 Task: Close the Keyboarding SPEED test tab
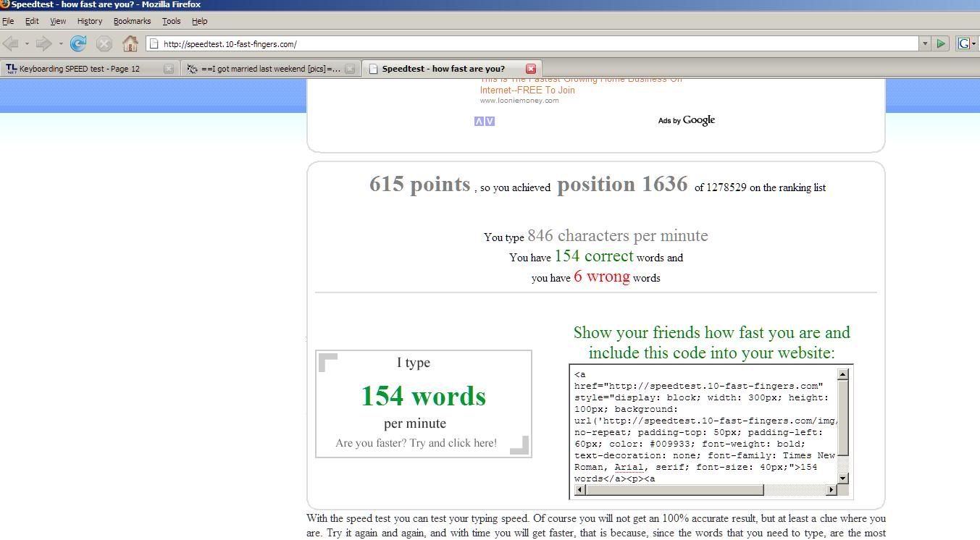coord(169,69)
